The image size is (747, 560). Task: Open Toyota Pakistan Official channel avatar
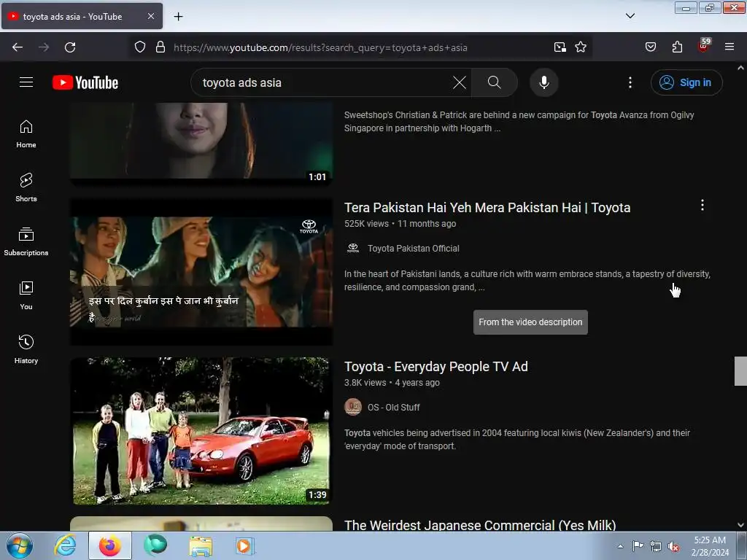[x=353, y=248]
